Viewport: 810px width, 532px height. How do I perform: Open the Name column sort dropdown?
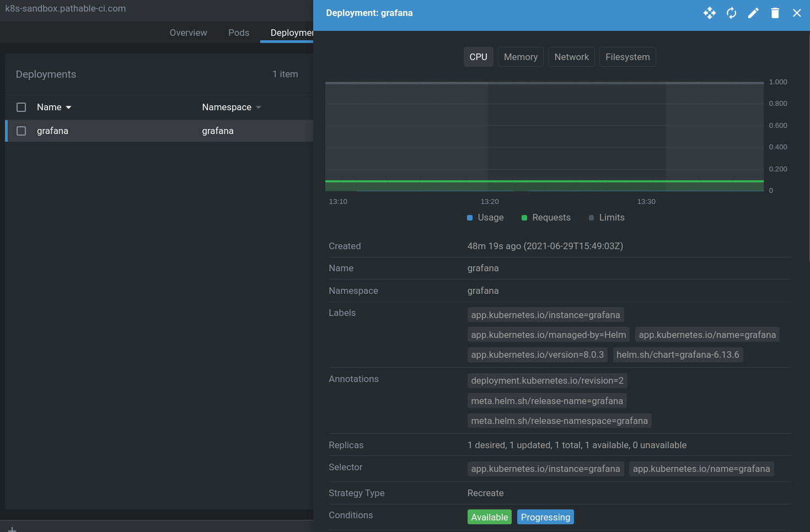pos(68,107)
